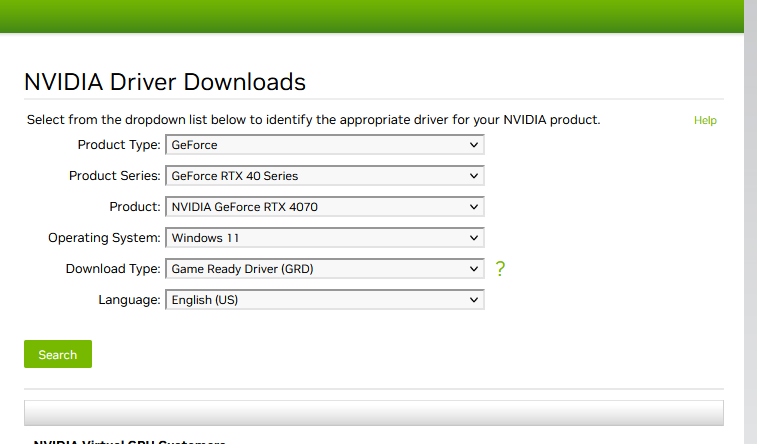Open the Product Type dropdown
Screen dimensions: 757x444
coord(324,145)
